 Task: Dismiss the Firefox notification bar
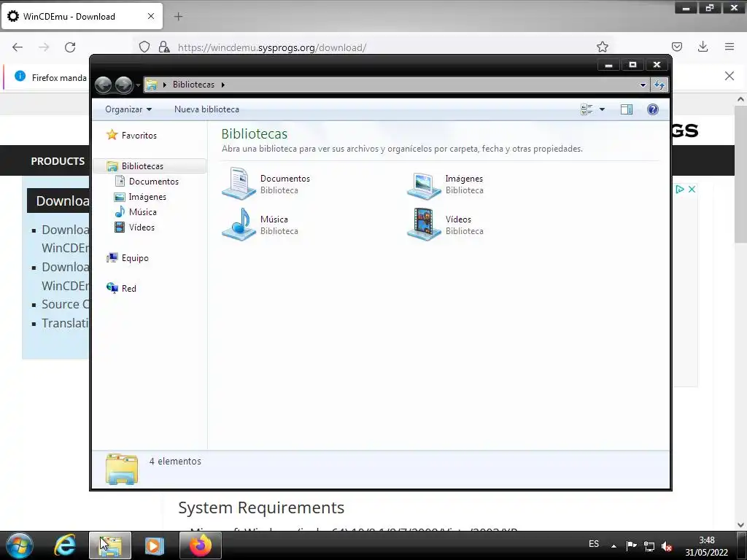729,76
